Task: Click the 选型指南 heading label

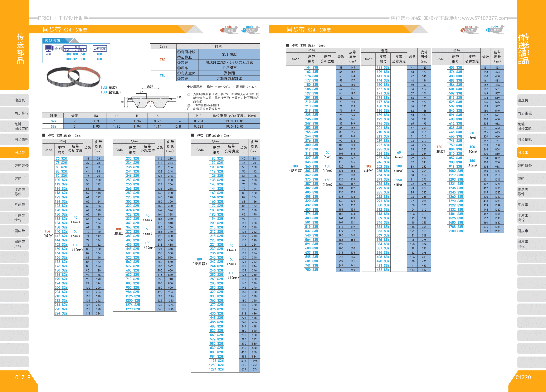Action: pos(52,41)
